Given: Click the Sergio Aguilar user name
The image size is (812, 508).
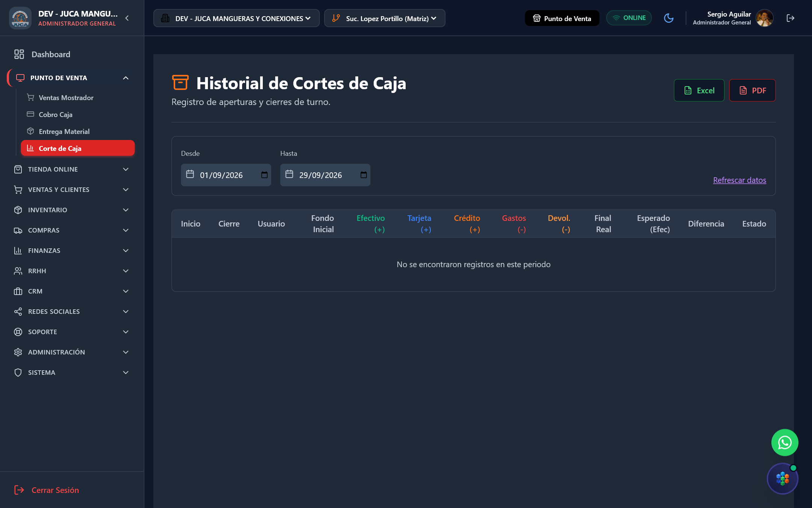Looking at the screenshot, I should click(x=729, y=14).
